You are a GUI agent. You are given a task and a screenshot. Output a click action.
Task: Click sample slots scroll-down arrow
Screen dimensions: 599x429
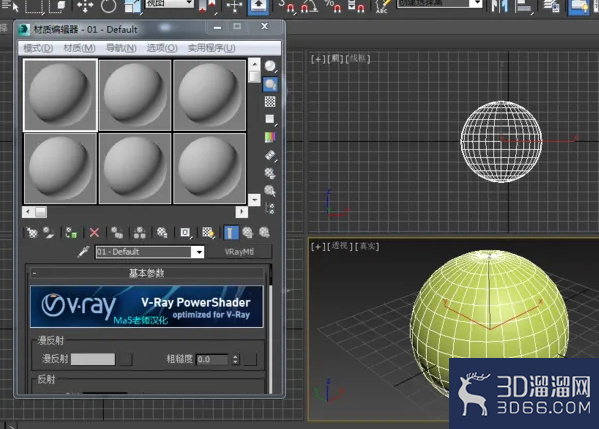254,199
